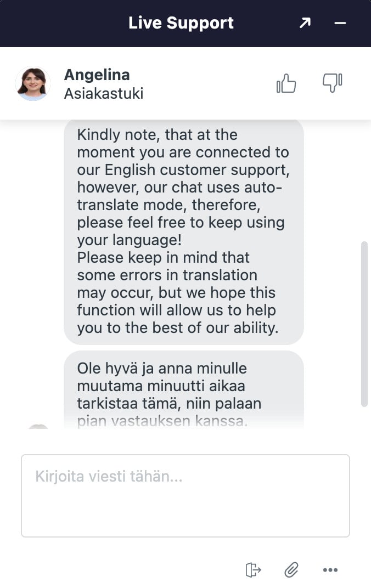Click the dark Live Support header bar

click(x=185, y=23)
